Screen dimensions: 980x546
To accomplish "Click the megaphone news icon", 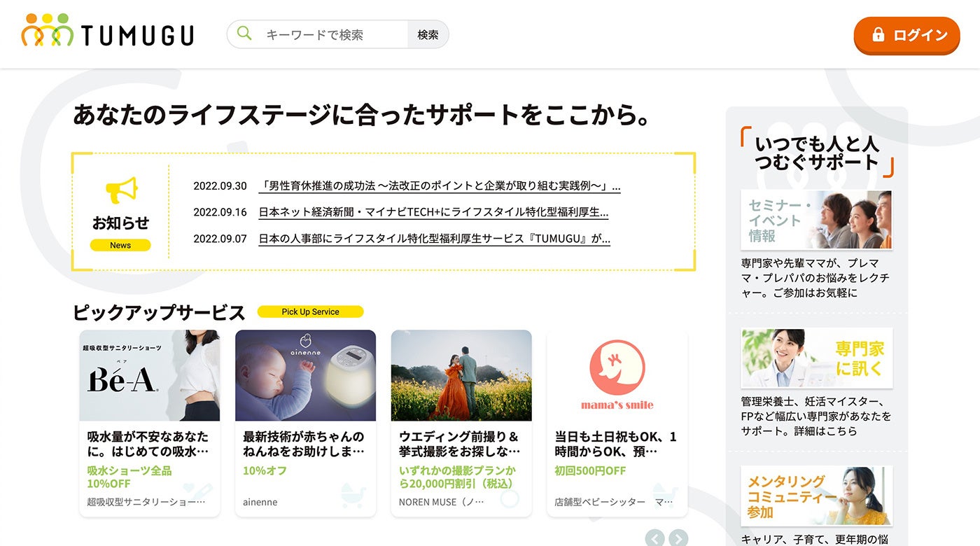I will click(121, 191).
